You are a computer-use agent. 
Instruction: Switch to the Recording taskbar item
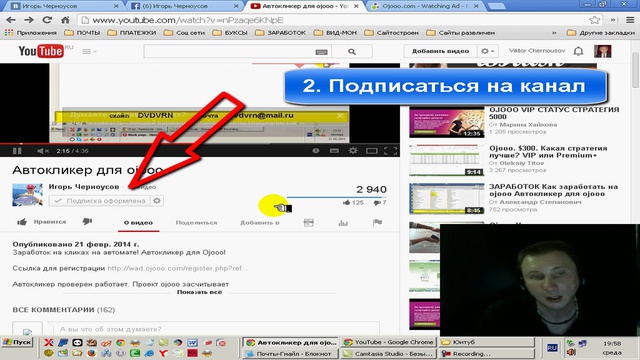pyautogui.click(x=486, y=354)
